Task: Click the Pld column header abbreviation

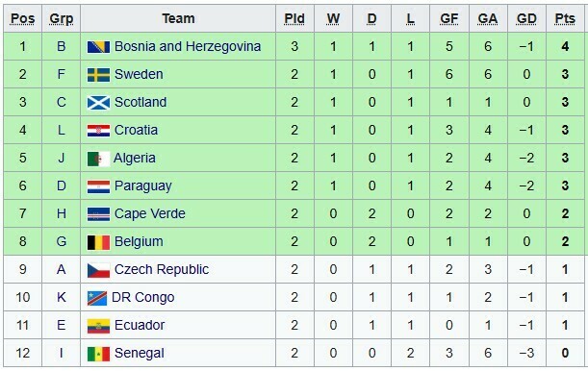Action: click(294, 18)
